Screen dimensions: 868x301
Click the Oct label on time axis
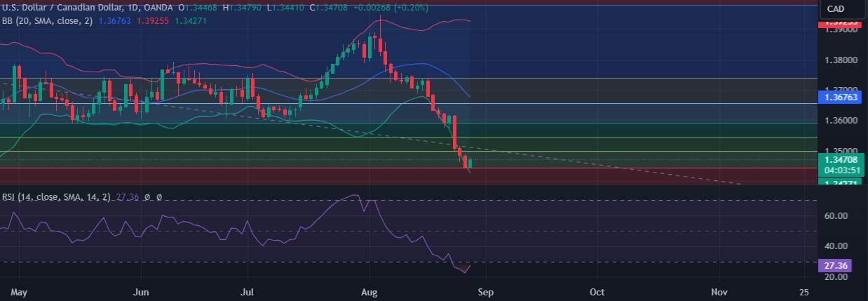pyautogui.click(x=597, y=291)
